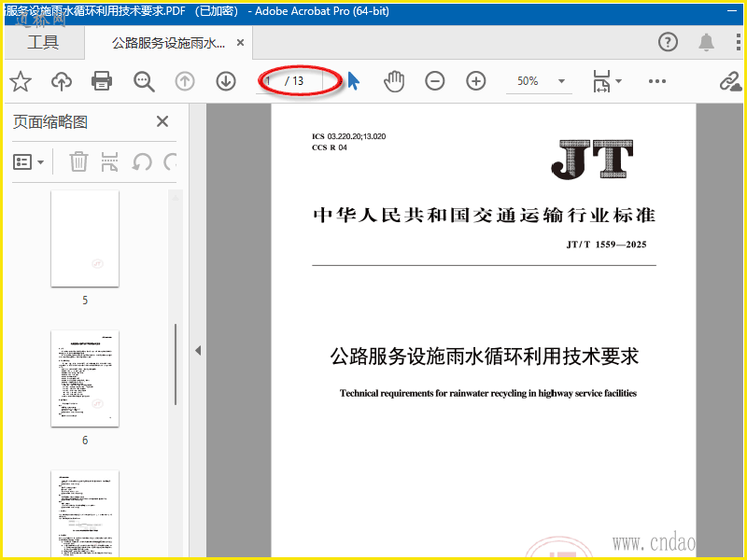This screenshot has height=560, width=747.
Task: Rotate page counterclockwise
Action: pos(142,161)
